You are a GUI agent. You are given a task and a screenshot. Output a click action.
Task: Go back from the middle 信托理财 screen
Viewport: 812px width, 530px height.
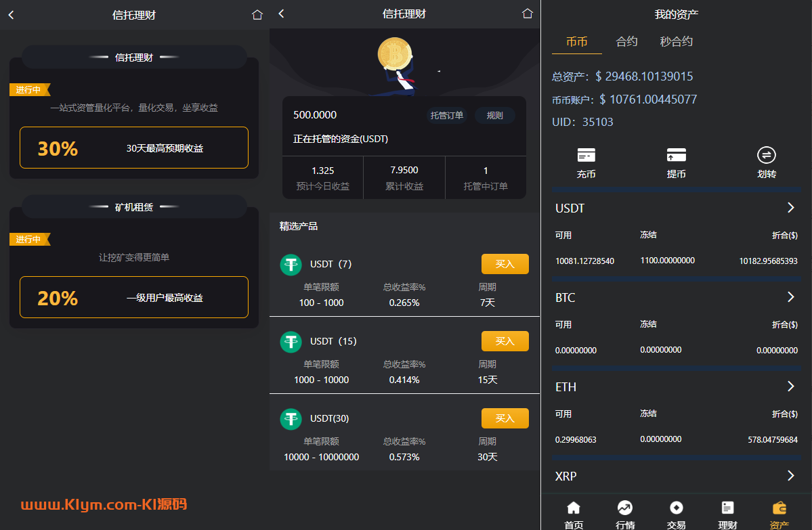281,14
